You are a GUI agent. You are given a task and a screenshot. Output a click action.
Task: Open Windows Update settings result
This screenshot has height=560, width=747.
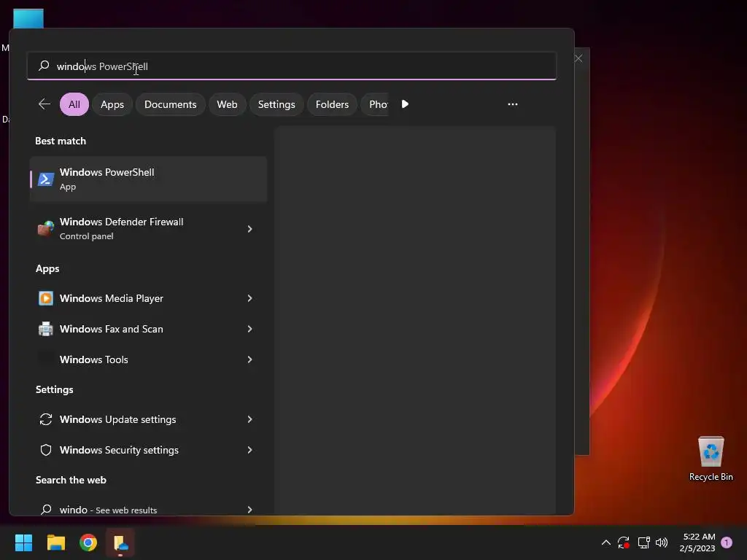(148, 419)
